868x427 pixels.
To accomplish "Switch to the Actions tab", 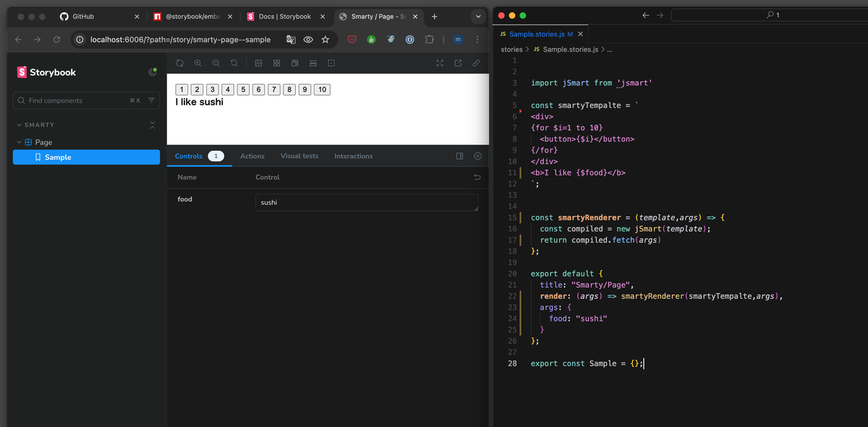I will pos(252,156).
